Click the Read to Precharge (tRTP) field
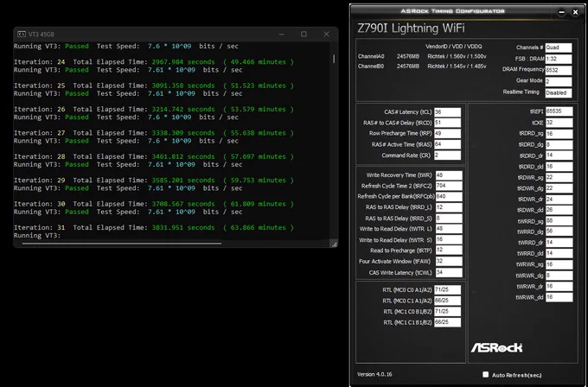Screen dimensions: 588x387 [x=449, y=251]
